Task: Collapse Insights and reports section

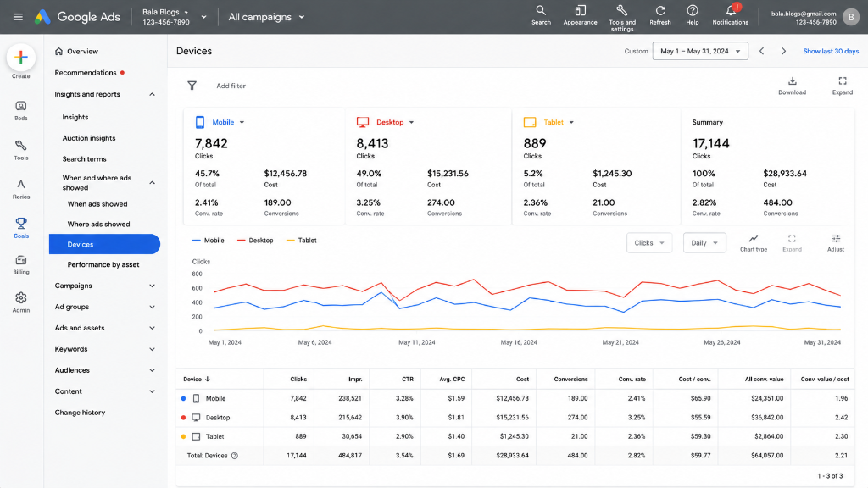Action: (x=153, y=95)
